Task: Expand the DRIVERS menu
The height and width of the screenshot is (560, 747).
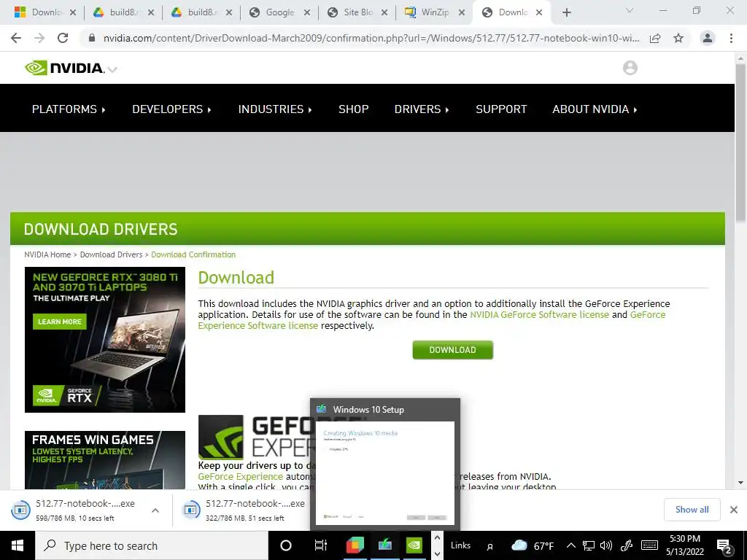Action: coord(422,109)
